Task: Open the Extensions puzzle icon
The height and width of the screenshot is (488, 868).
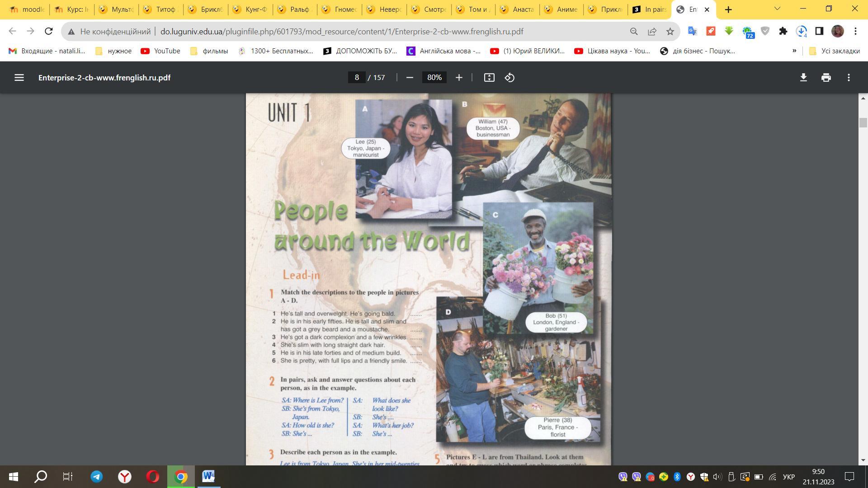Action: tap(783, 31)
